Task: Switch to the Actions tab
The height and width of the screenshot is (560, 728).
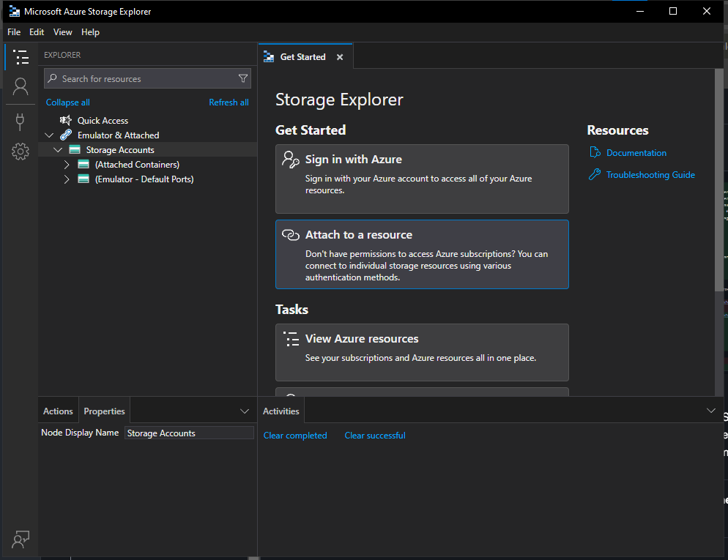Action: click(58, 411)
